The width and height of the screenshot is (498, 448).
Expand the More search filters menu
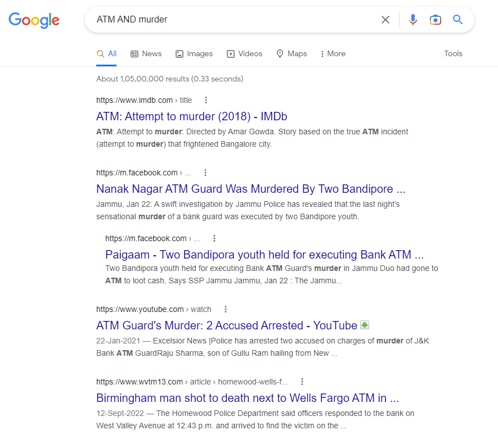[x=333, y=54]
